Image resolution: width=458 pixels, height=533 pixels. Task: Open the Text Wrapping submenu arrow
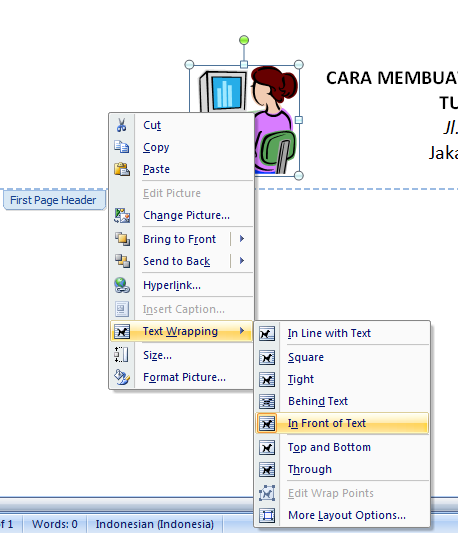pos(242,331)
